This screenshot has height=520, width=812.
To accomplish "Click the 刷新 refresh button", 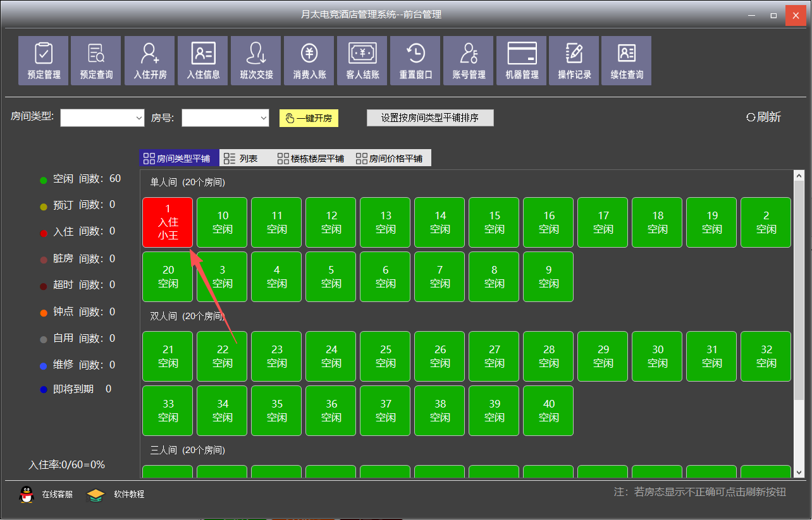I will (763, 117).
